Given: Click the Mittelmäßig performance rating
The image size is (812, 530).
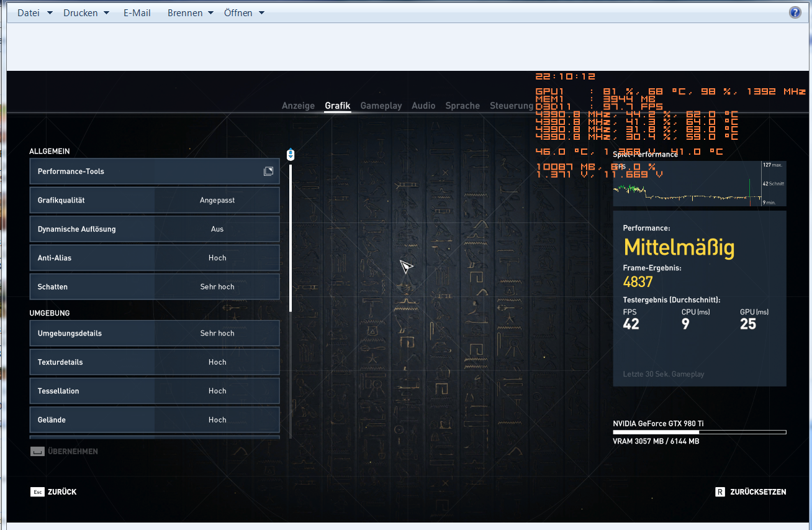Looking at the screenshot, I should click(679, 249).
